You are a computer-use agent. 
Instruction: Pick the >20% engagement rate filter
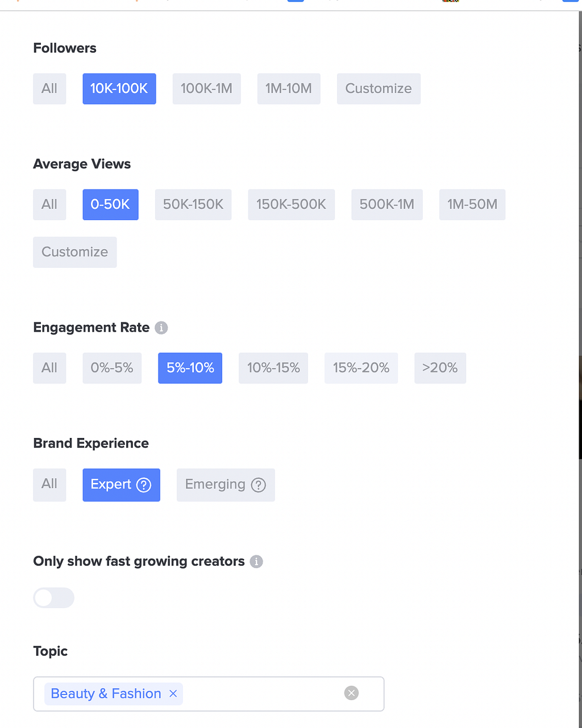[x=440, y=368]
